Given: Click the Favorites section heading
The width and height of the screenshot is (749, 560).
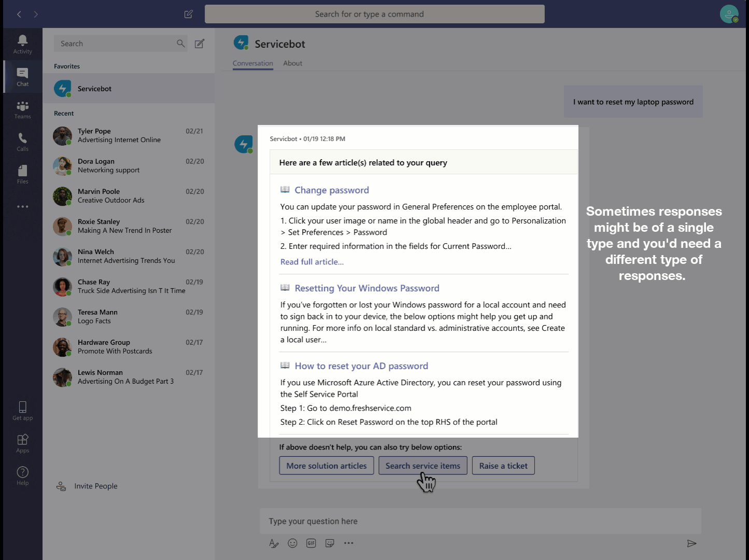Looking at the screenshot, I should [67, 66].
